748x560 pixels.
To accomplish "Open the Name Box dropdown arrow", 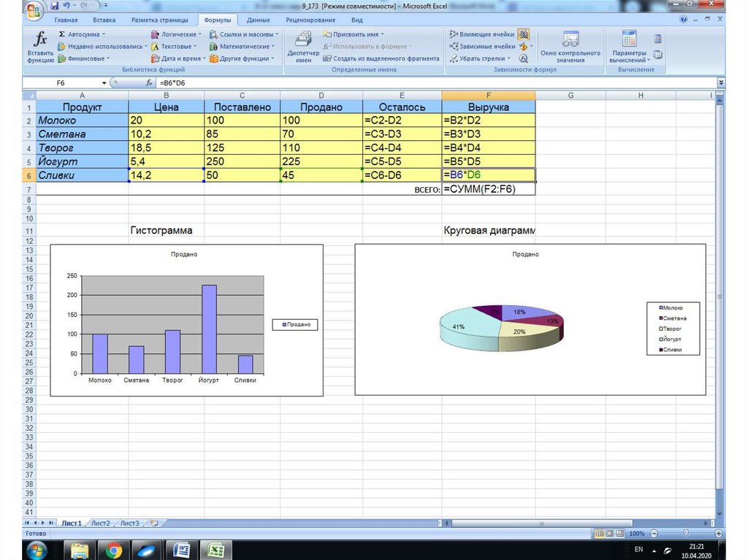I will click(104, 83).
